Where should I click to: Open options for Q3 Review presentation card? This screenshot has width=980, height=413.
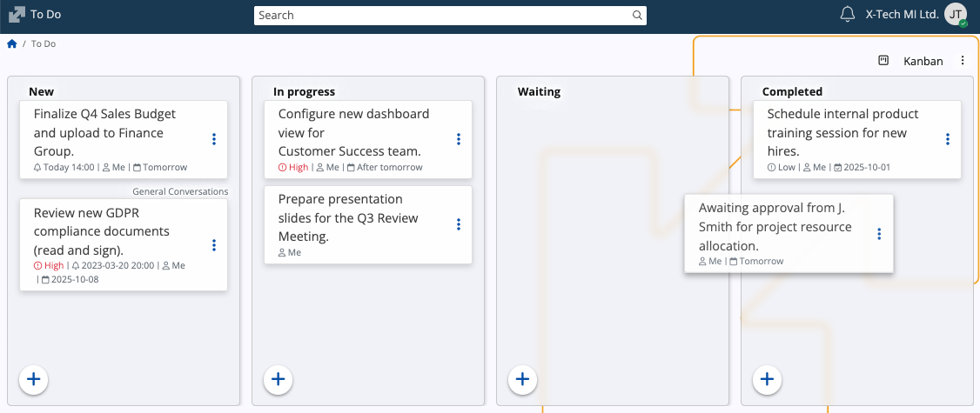click(459, 224)
